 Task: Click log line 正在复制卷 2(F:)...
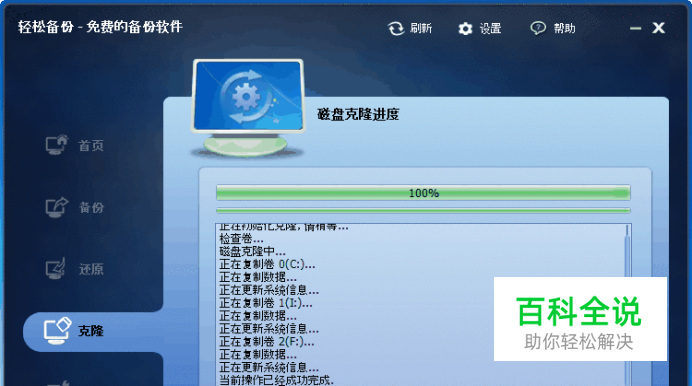[267, 341]
